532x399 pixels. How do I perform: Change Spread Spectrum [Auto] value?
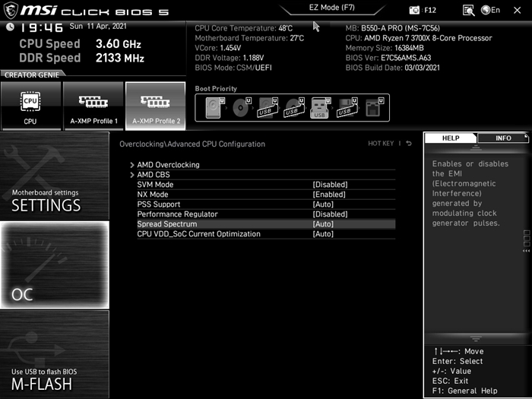tap(323, 224)
